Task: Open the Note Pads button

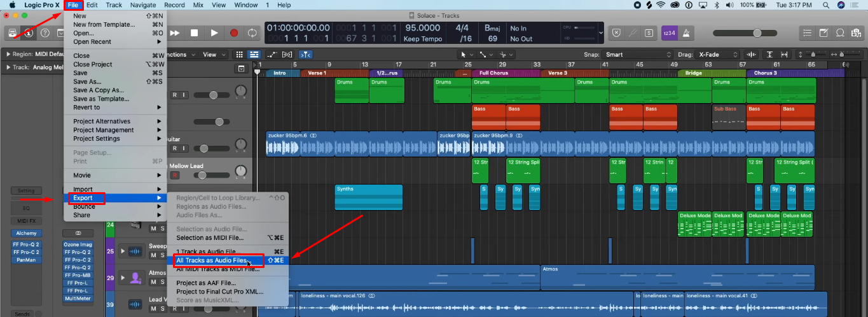Action: [x=823, y=33]
